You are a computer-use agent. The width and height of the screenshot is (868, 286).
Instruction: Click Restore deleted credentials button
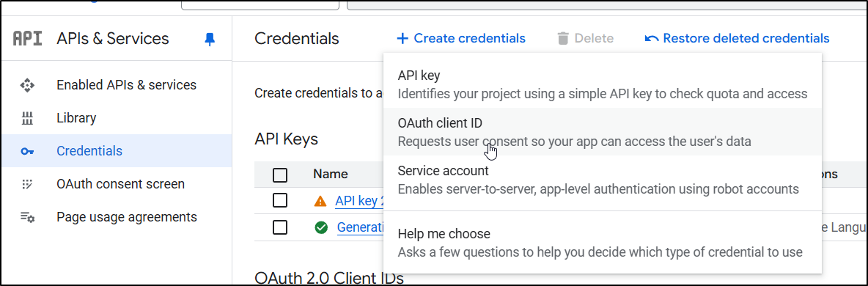pyautogui.click(x=738, y=38)
